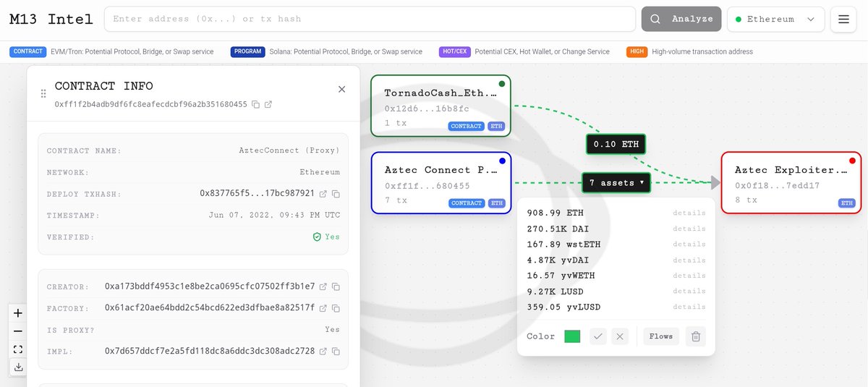Copy the factory address
The width and height of the screenshot is (868, 387).
click(336, 308)
